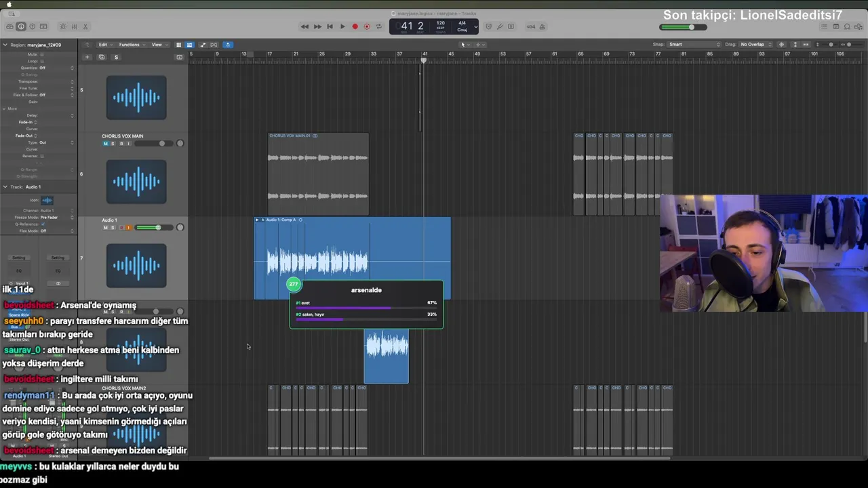Screen dimensions: 868x488
Task: Adjust the master volume slider
Action: (x=684, y=27)
